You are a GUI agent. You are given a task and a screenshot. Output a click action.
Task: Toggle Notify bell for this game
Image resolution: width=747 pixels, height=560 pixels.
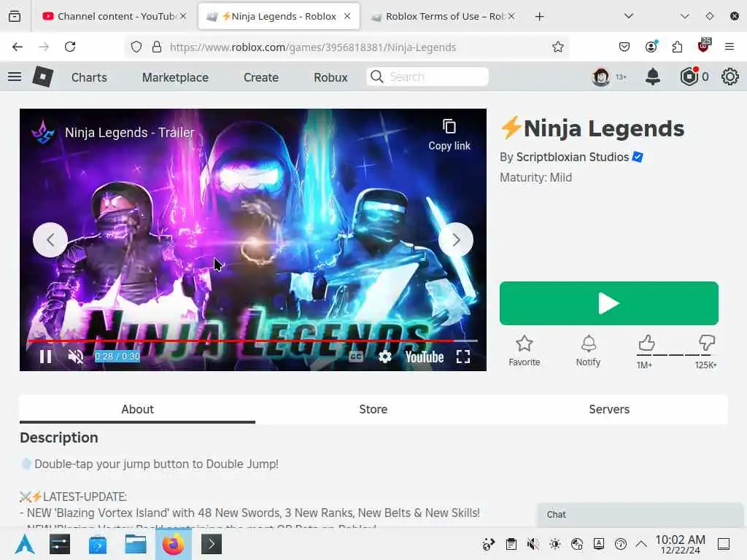[589, 351]
